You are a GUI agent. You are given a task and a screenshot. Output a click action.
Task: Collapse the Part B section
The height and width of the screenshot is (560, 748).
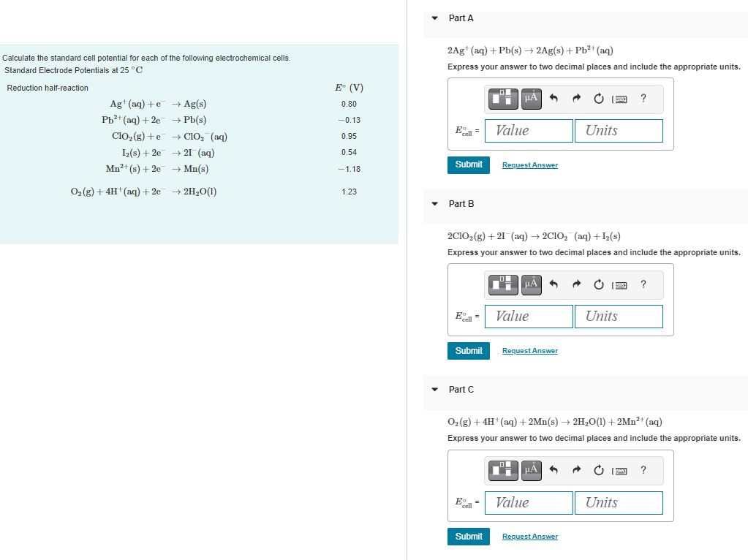(x=434, y=203)
